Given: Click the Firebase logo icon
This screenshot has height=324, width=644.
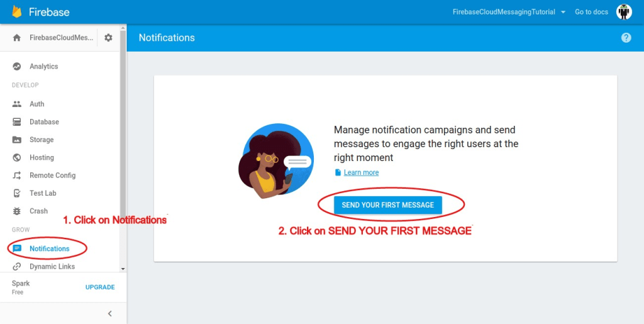Looking at the screenshot, I should pyautogui.click(x=17, y=12).
